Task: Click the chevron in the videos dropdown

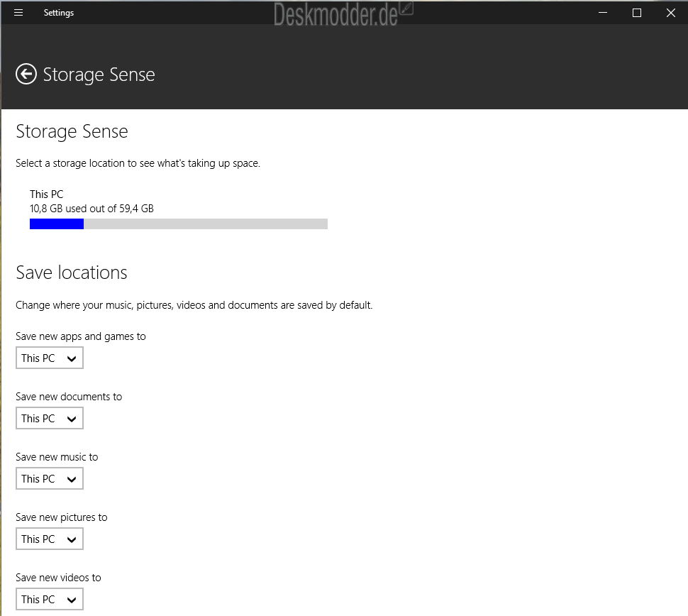Action: (72, 600)
